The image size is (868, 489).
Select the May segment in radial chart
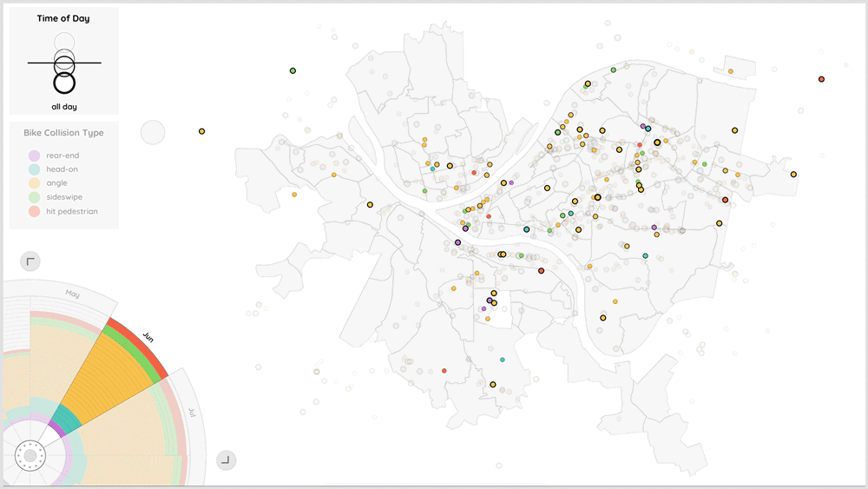[73, 294]
